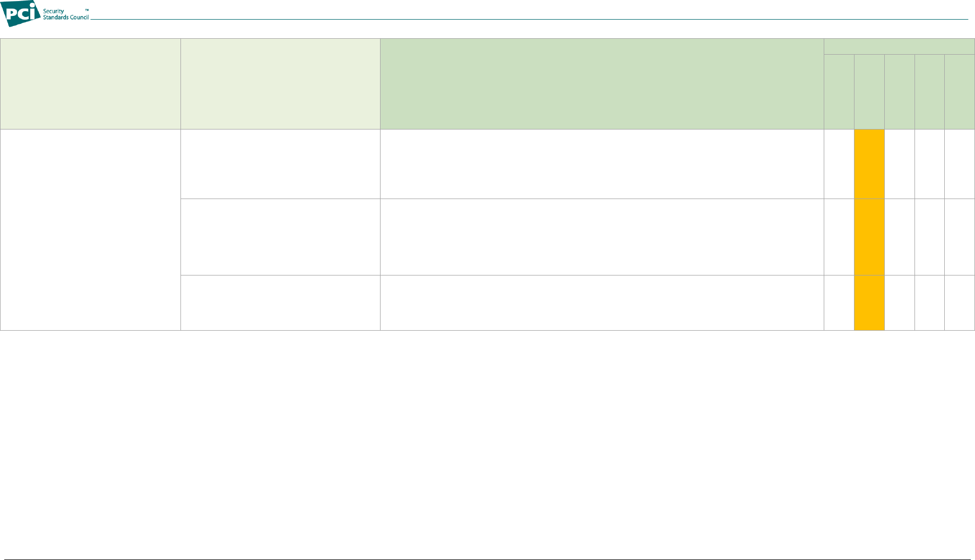This screenshot has width=975, height=560.
Task: Click the merged header strip above five narrow columns
Action: pos(899,46)
